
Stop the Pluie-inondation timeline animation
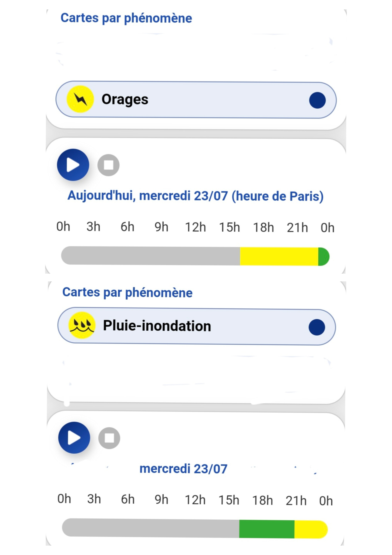coord(109,438)
